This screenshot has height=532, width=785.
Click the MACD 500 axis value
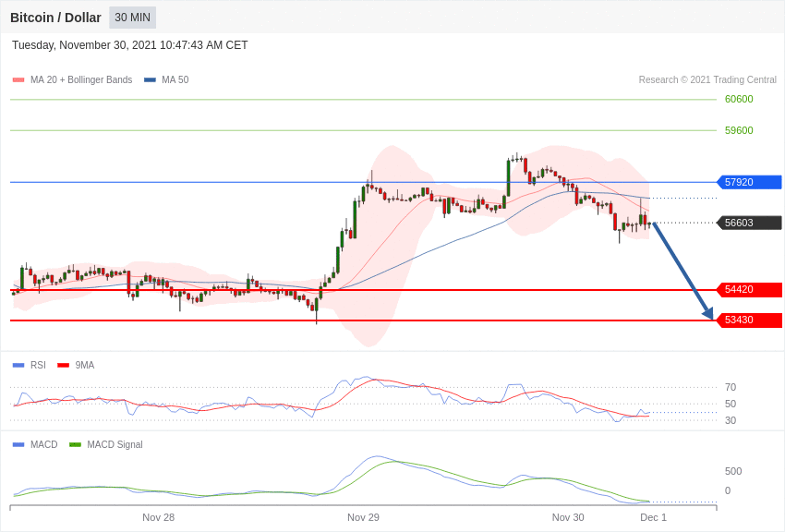click(x=733, y=471)
